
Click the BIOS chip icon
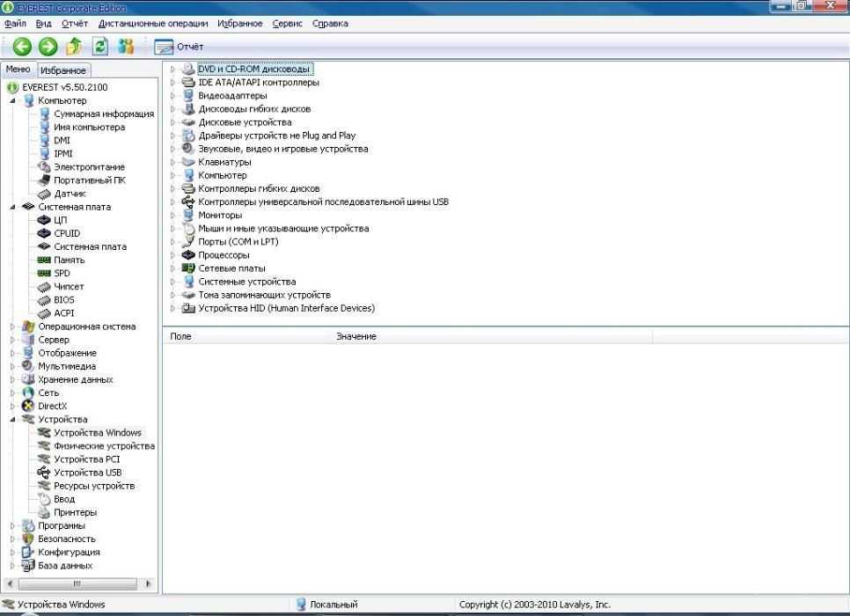click(44, 300)
